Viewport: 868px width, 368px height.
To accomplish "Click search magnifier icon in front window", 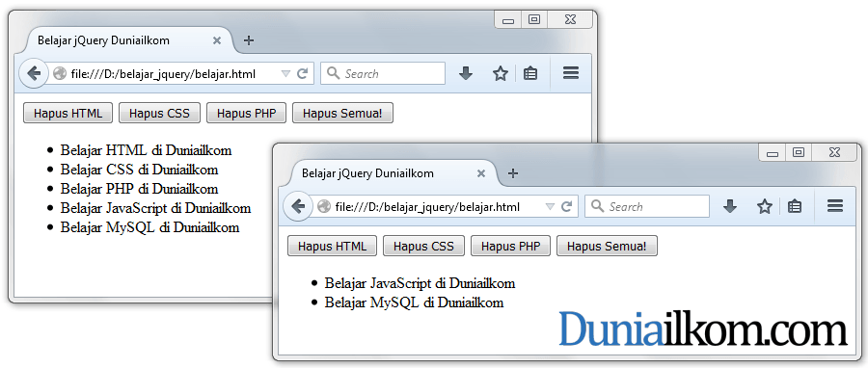I will click(x=597, y=206).
